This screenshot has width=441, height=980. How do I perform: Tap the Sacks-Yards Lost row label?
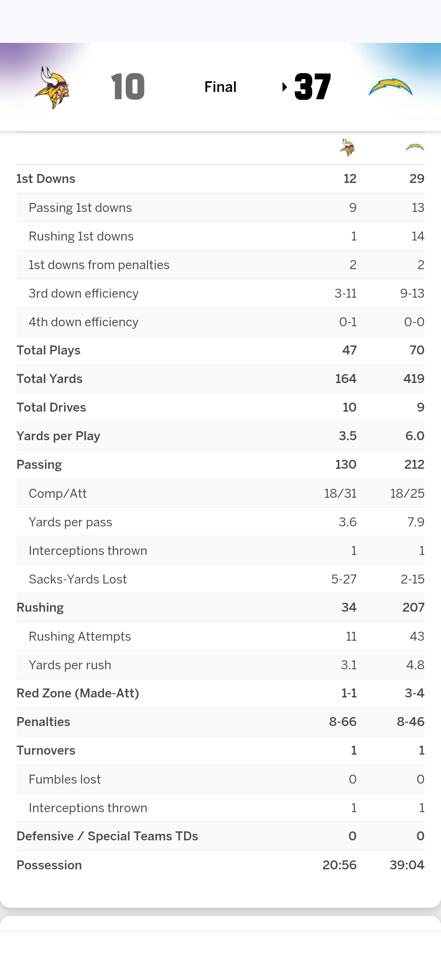tap(78, 579)
